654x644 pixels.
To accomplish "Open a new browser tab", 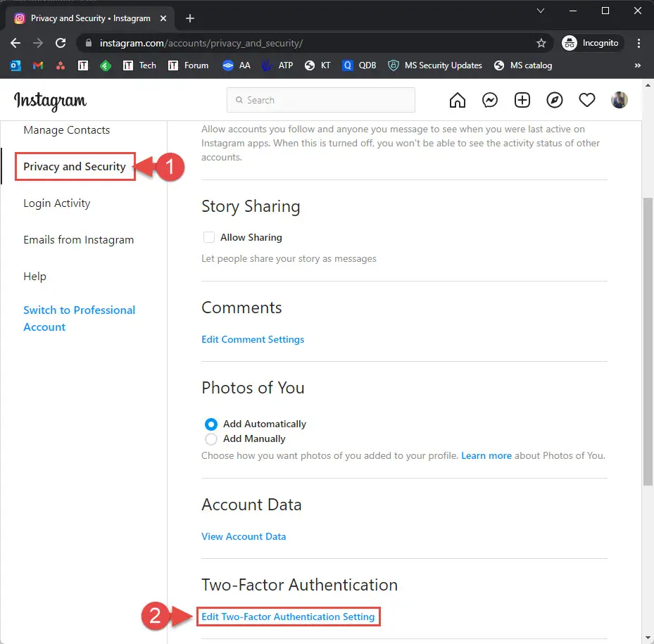I will (190, 18).
